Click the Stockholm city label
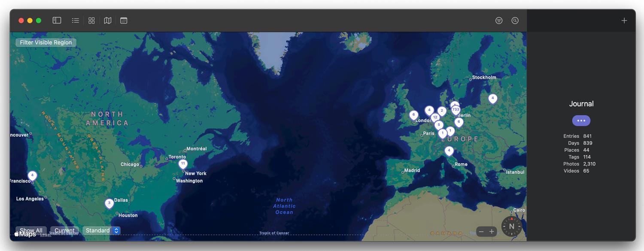Viewport: 644px width, 251px height. (484, 78)
